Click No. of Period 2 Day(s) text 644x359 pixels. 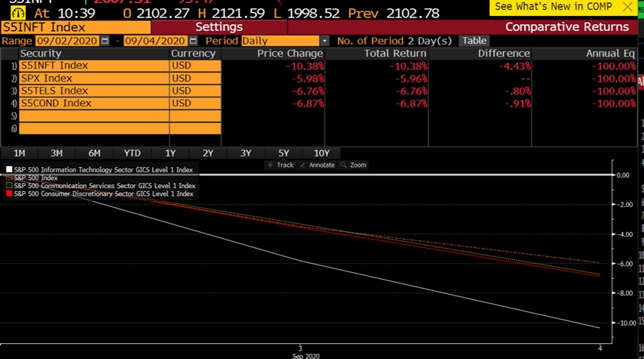[x=394, y=41]
